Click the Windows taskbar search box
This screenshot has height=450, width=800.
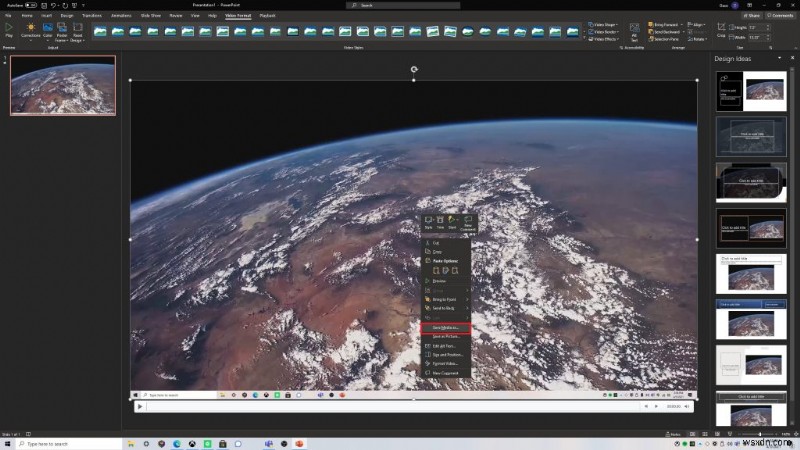coord(69,444)
